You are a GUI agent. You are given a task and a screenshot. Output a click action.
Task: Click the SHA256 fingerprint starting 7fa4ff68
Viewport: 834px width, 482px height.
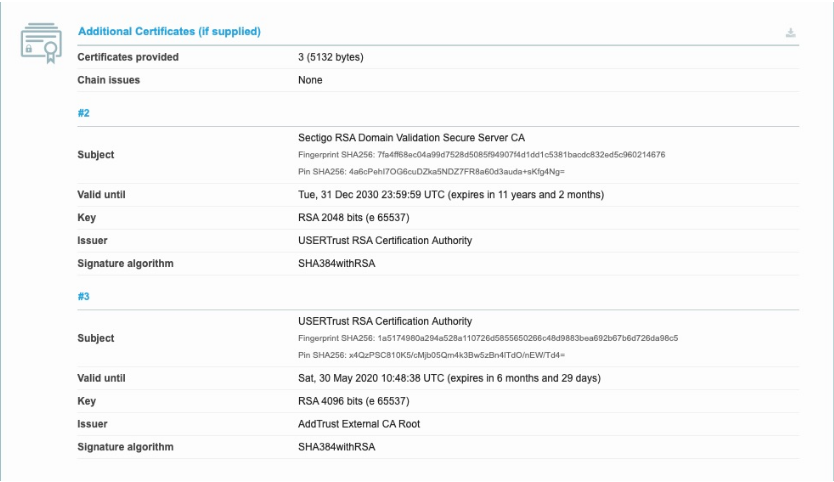click(482, 154)
